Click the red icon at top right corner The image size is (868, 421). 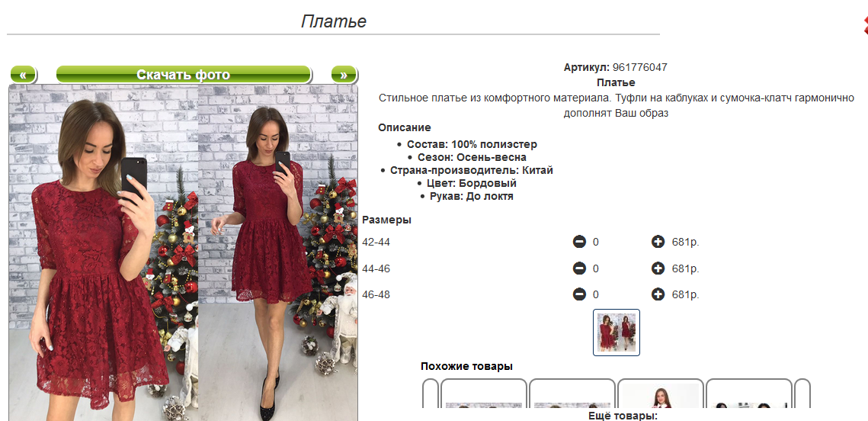click(x=865, y=25)
